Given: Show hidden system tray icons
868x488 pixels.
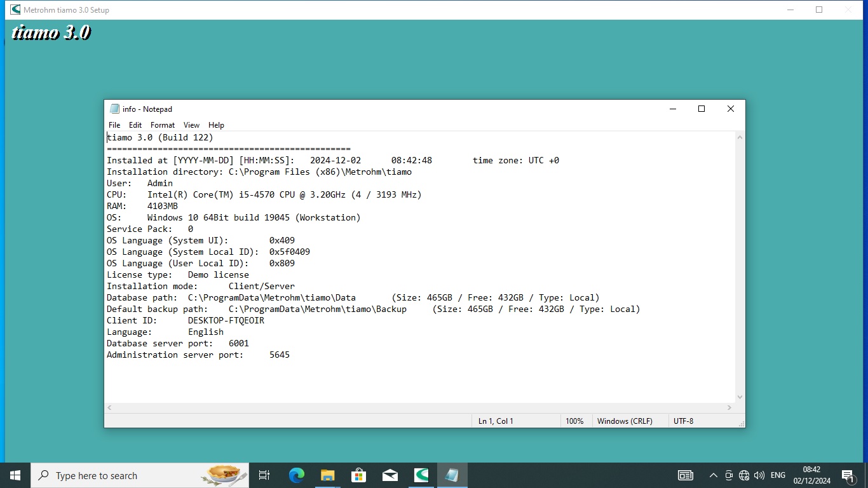Looking at the screenshot, I should (x=713, y=475).
